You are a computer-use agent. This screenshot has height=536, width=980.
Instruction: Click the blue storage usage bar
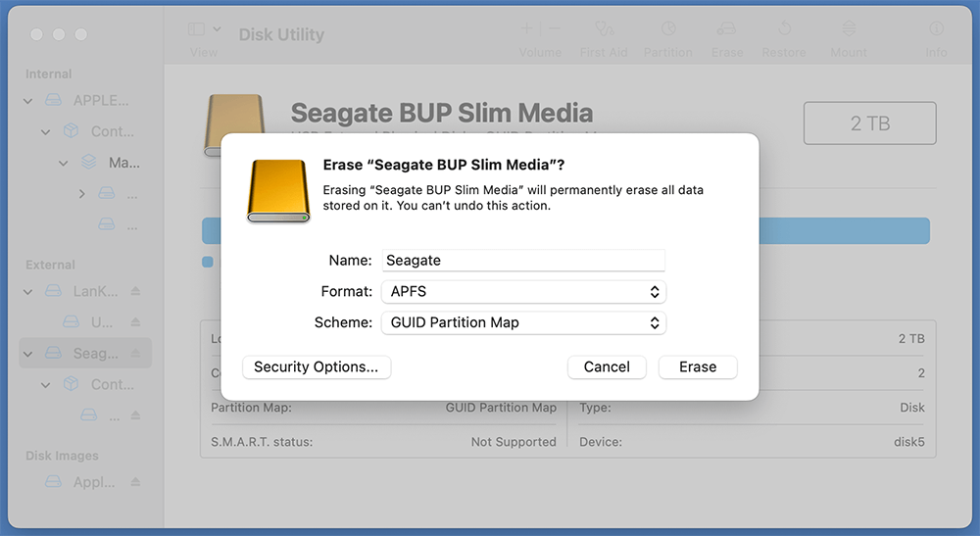point(844,230)
